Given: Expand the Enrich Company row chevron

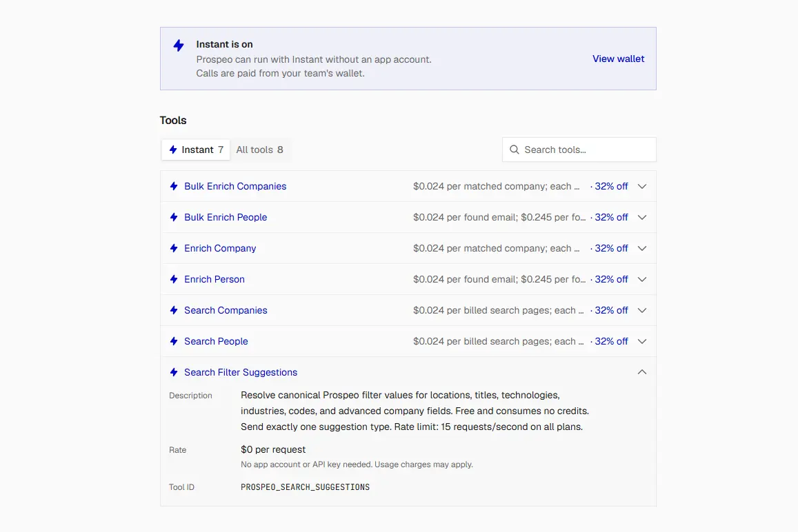Looking at the screenshot, I should point(642,248).
